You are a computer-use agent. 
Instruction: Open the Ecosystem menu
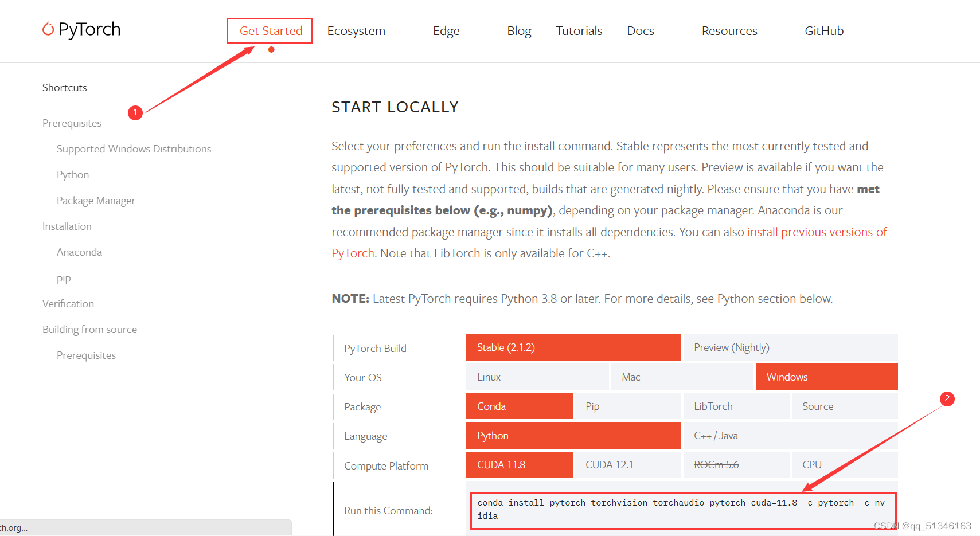coord(356,31)
